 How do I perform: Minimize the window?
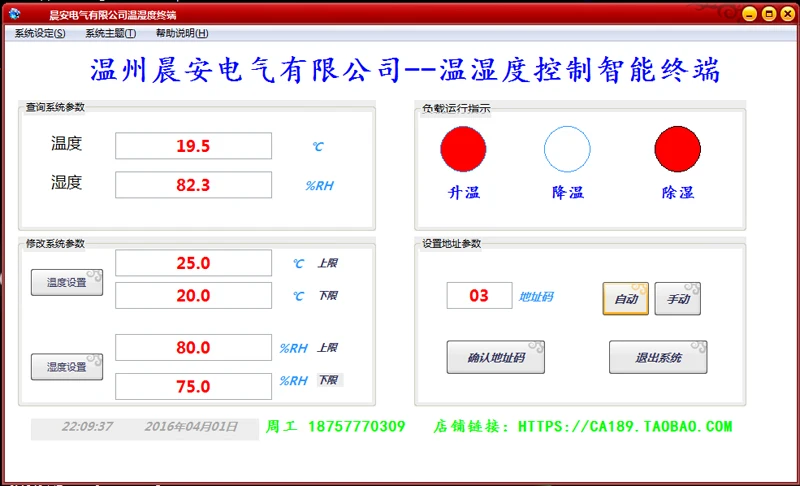tap(749, 14)
